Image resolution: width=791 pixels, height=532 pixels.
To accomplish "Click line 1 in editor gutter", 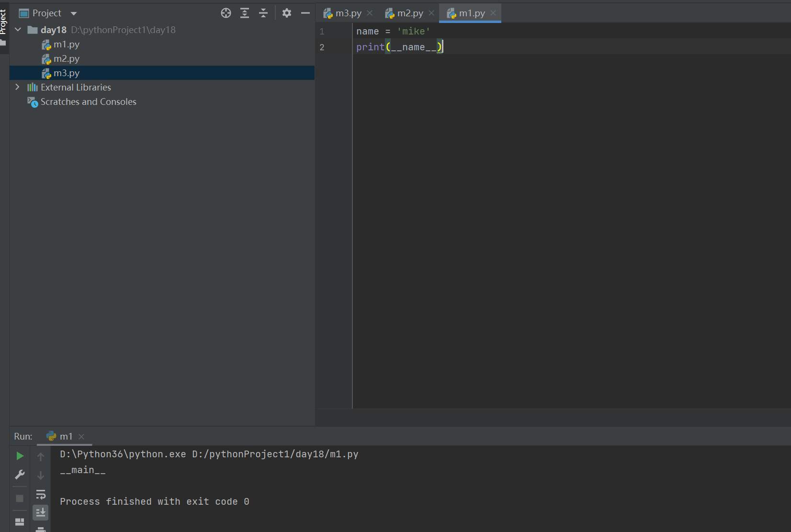I will pos(322,32).
